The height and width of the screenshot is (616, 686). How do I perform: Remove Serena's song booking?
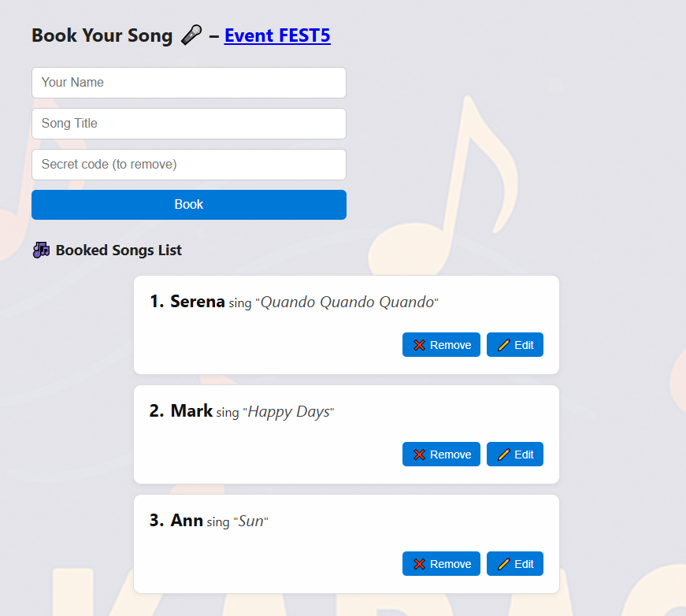pyautogui.click(x=441, y=345)
